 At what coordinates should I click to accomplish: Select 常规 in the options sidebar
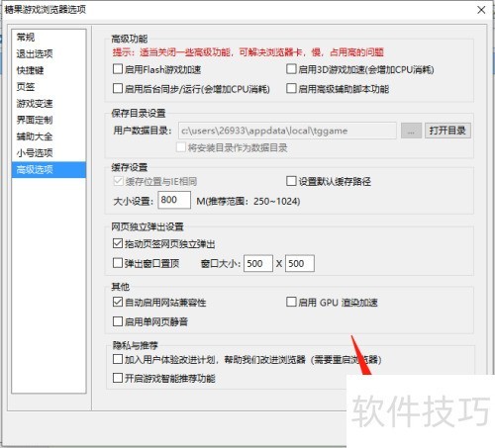coord(49,38)
